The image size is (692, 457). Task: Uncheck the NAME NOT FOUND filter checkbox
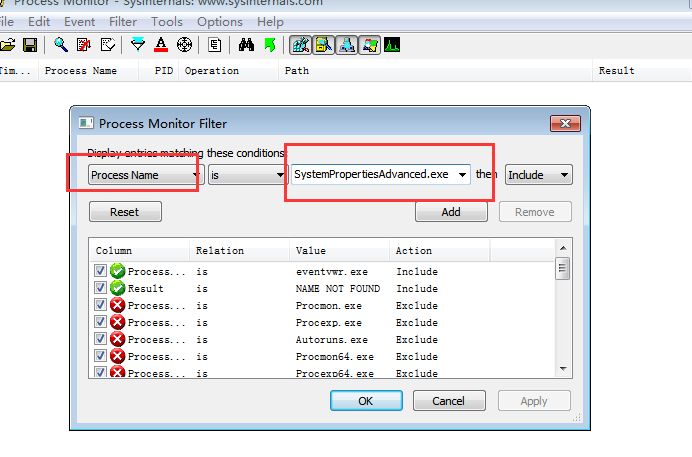100,288
